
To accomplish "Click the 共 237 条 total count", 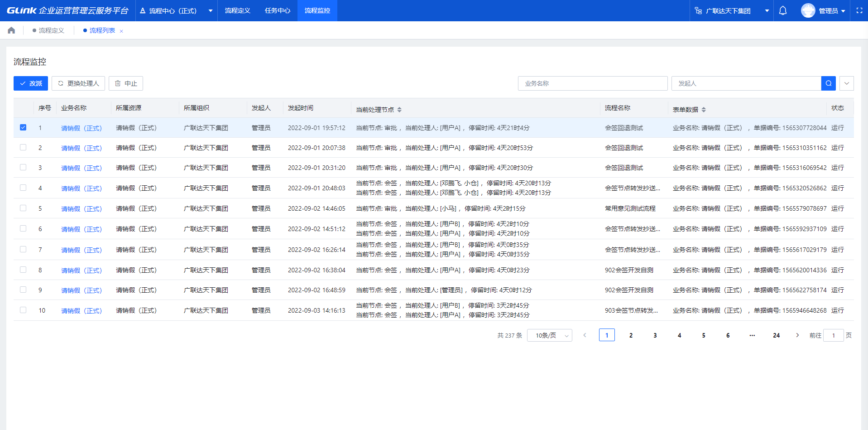I will pyautogui.click(x=510, y=335).
